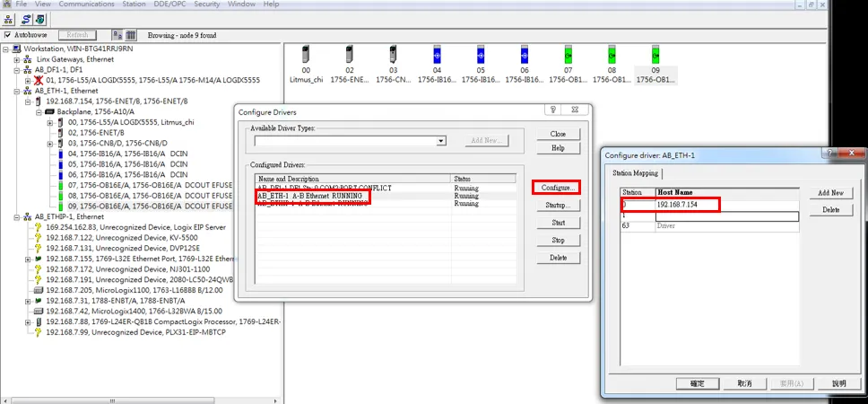Expand the 00, 1756-L55/A Litmus_chi node
This screenshot has height=404, width=868.
[x=50, y=122]
